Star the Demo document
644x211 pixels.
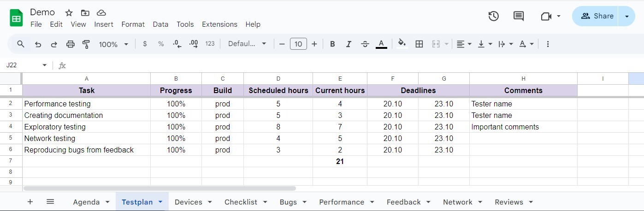click(69, 13)
